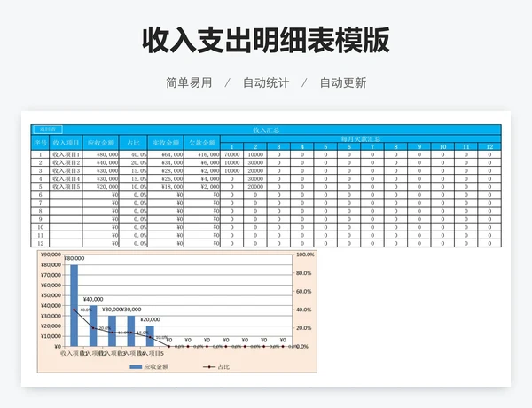Image resolution: width=532 pixels, height=408 pixels.
Task: Select the 收入项目5 cell
Action: coord(66,186)
